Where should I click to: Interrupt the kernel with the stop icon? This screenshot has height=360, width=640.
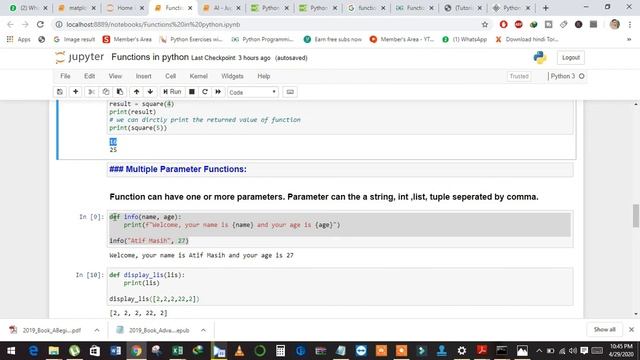click(x=191, y=92)
